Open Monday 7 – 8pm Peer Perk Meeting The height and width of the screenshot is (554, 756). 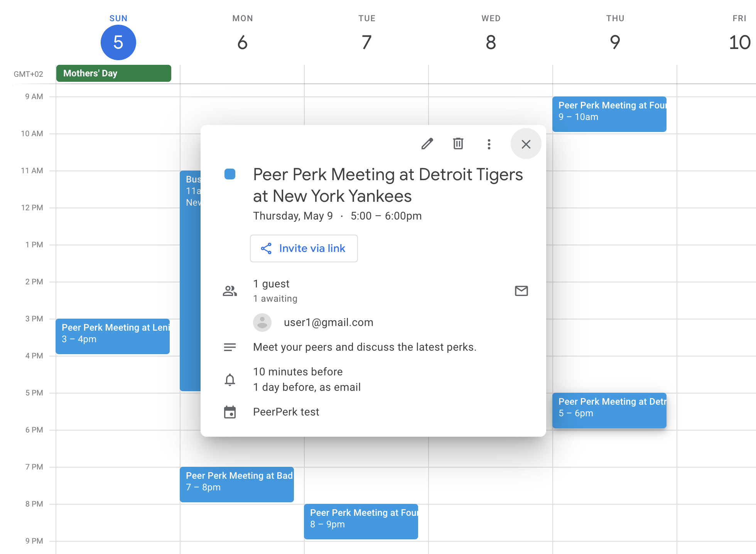coord(236,484)
